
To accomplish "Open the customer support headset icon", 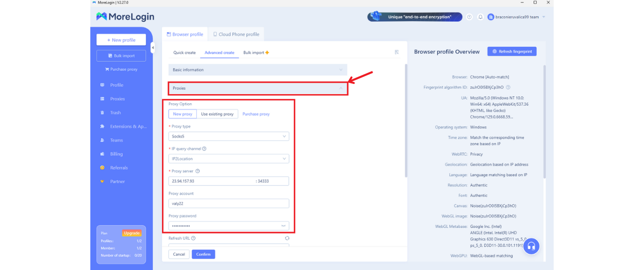I will point(531,246).
